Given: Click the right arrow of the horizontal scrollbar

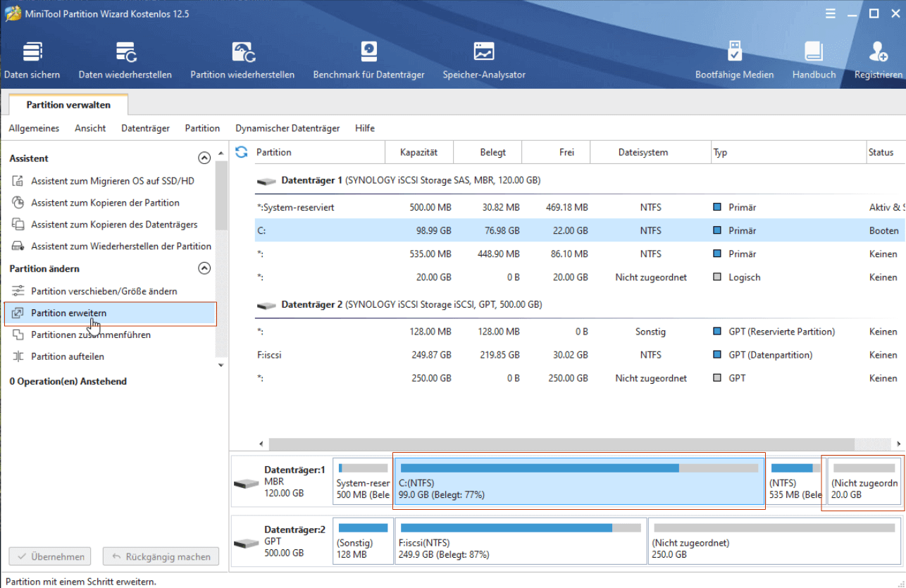Looking at the screenshot, I should (x=900, y=444).
